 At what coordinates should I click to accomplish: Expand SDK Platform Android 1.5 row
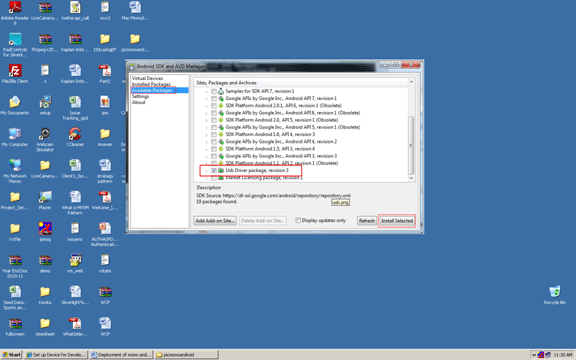(x=206, y=149)
